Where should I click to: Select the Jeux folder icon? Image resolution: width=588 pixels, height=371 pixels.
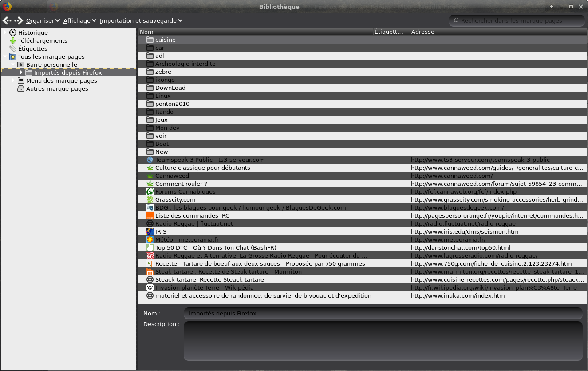[150, 120]
